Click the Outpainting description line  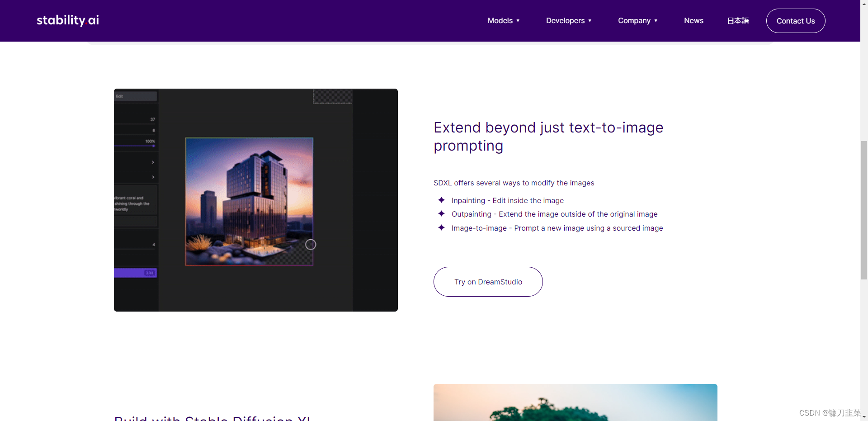click(555, 214)
